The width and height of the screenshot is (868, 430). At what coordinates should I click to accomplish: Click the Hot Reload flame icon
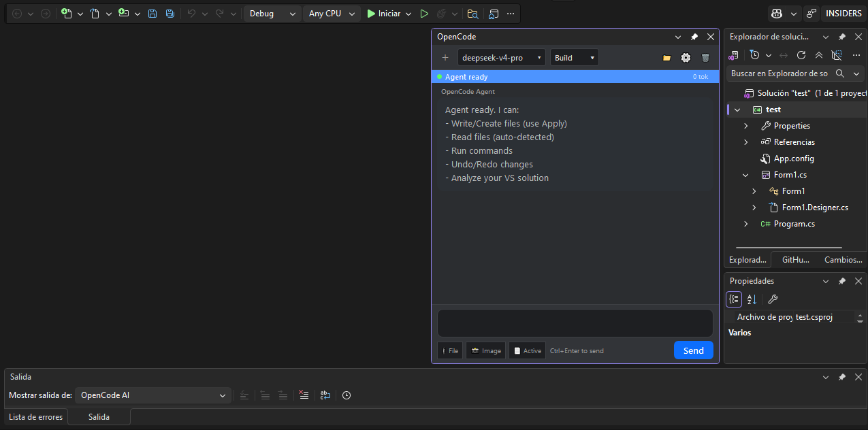coord(440,14)
